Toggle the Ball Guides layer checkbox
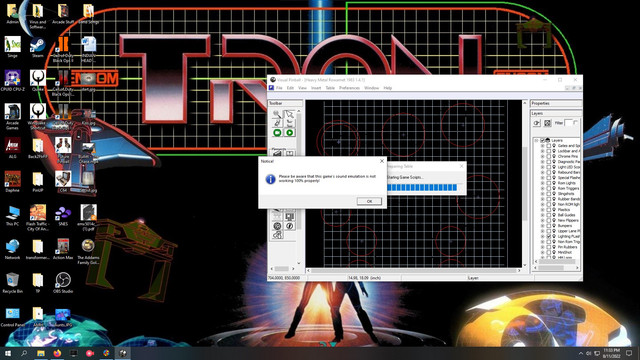The width and height of the screenshot is (640, 360). click(x=549, y=215)
